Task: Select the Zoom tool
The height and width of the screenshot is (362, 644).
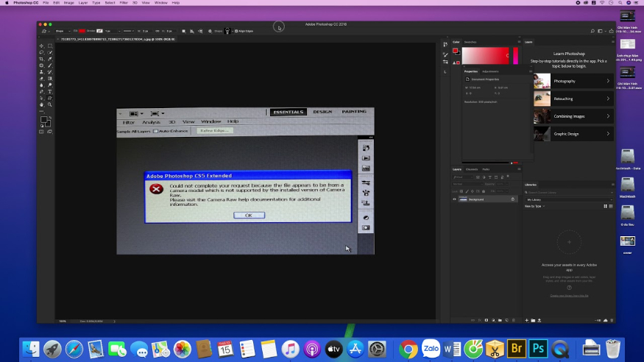Action: tap(50, 105)
